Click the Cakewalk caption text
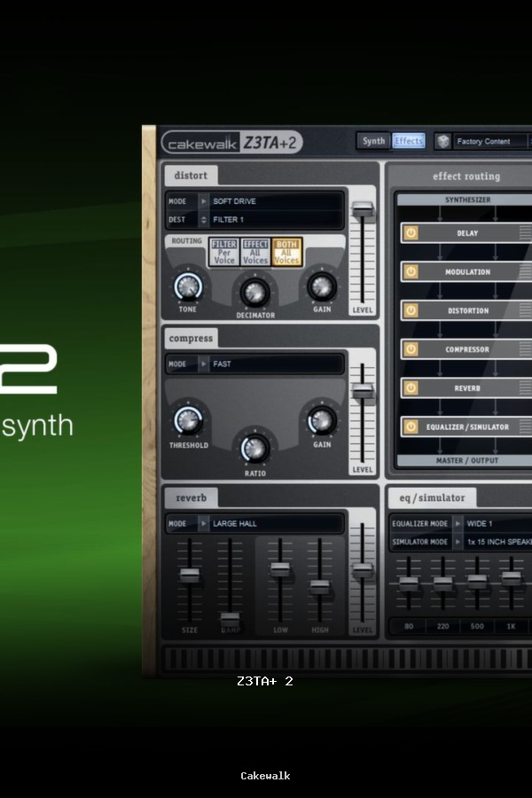532x798 pixels. pyautogui.click(x=265, y=776)
